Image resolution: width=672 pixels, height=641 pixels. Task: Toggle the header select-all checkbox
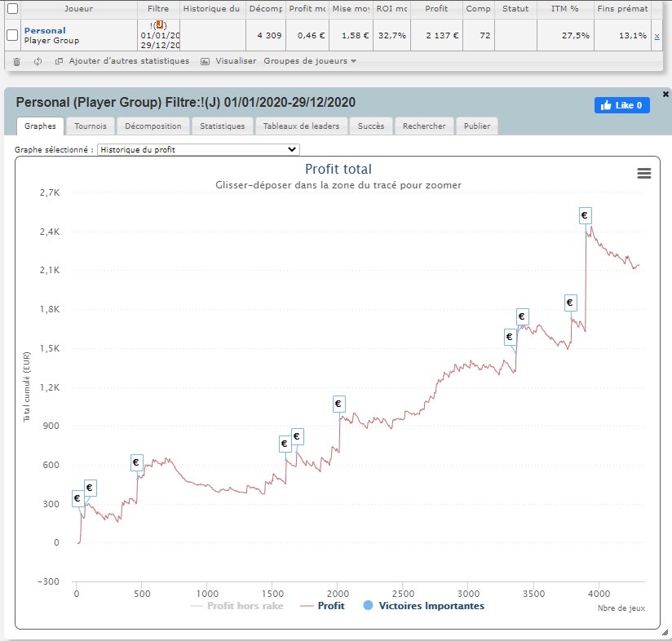tap(13, 8)
